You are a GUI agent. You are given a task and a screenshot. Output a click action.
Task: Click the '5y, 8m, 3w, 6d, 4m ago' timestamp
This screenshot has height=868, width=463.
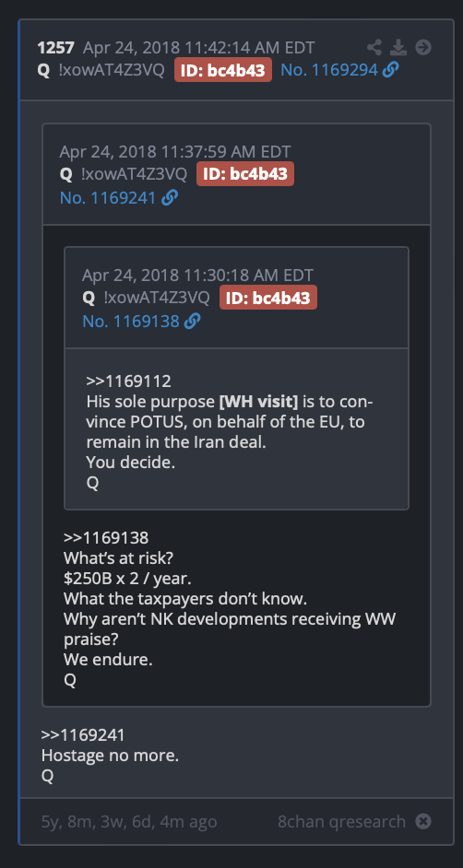coord(129,822)
